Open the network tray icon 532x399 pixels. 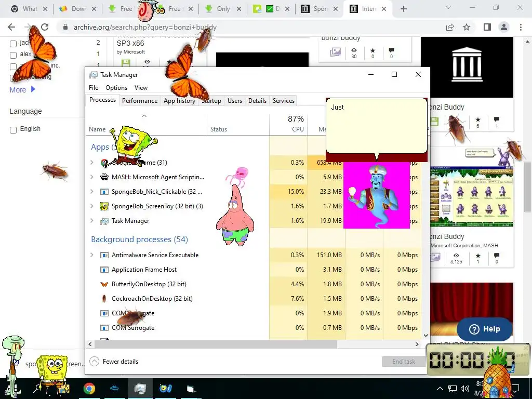pyautogui.click(x=453, y=389)
